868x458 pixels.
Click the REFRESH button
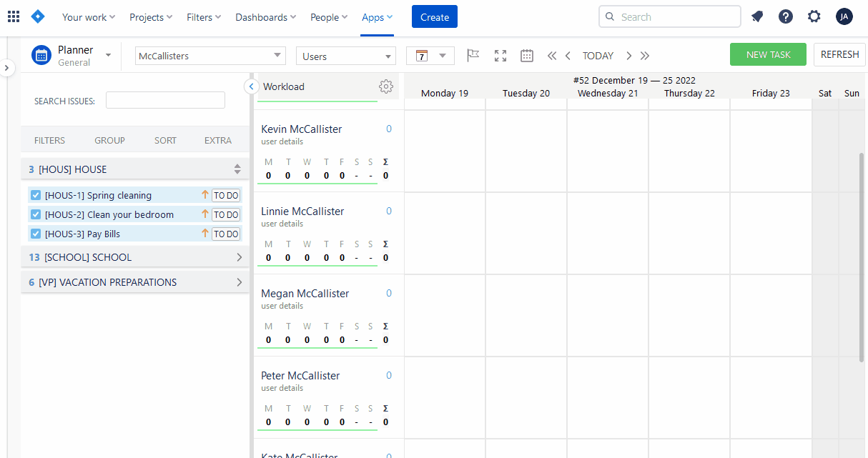coord(839,54)
